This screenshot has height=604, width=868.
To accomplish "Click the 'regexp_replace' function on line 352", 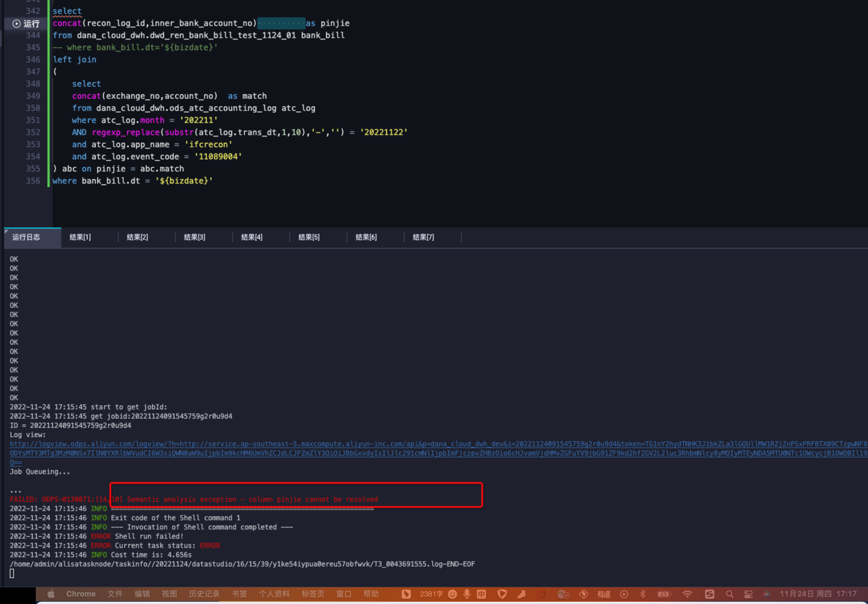I will click(x=126, y=132).
